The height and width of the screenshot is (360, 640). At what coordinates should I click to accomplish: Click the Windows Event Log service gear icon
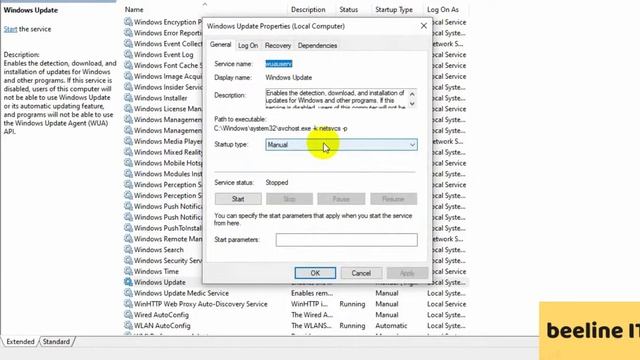point(128,54)
